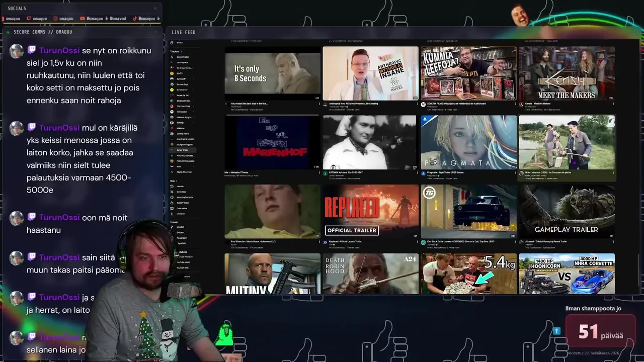The image size is (644, 362).
Task: Open channel avatar of SEVERIN FILMS video
Action: [x=423, y=104]
